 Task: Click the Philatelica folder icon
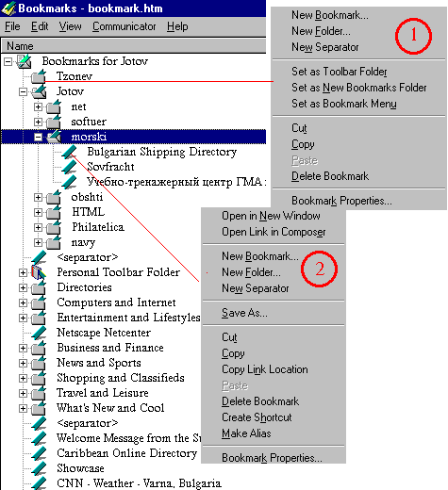click(54, 227)
